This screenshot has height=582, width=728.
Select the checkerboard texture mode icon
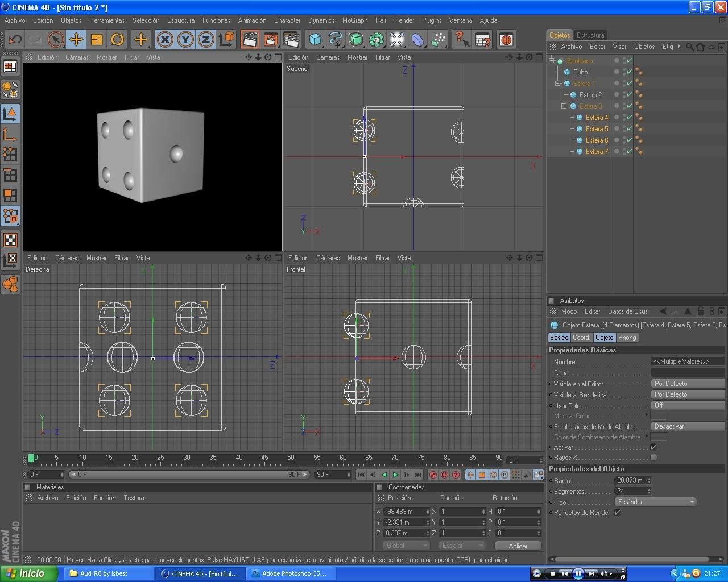click(x=10, y=240)
